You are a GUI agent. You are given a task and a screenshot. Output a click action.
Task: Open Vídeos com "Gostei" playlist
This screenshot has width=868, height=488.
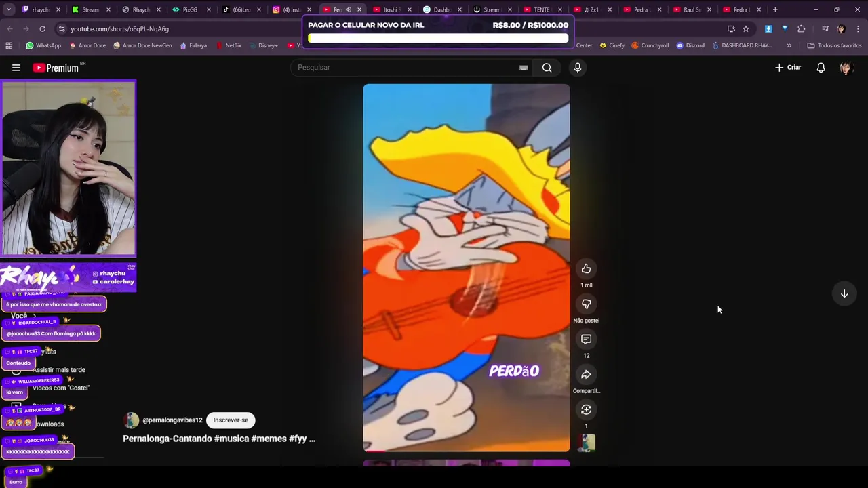tap(61, 388)
